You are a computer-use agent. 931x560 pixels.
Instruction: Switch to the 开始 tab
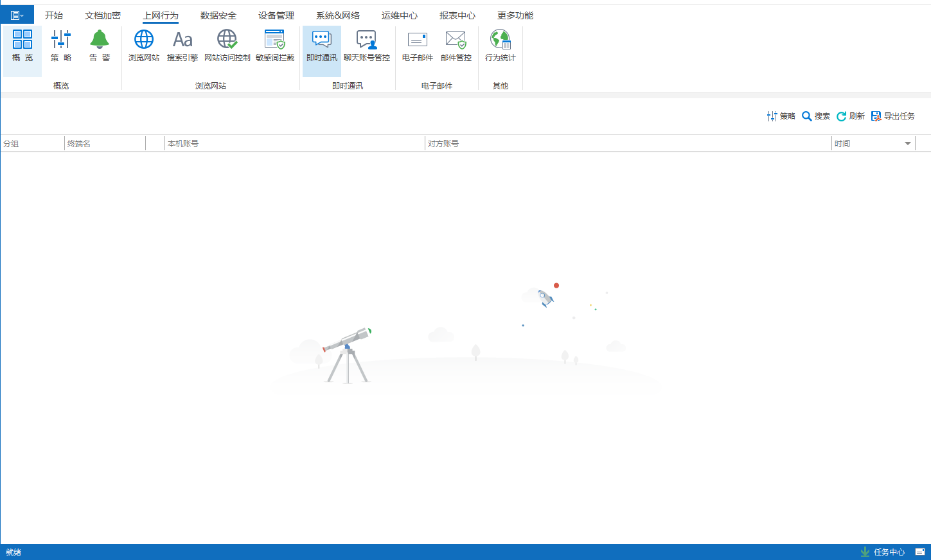pos(54,15)
